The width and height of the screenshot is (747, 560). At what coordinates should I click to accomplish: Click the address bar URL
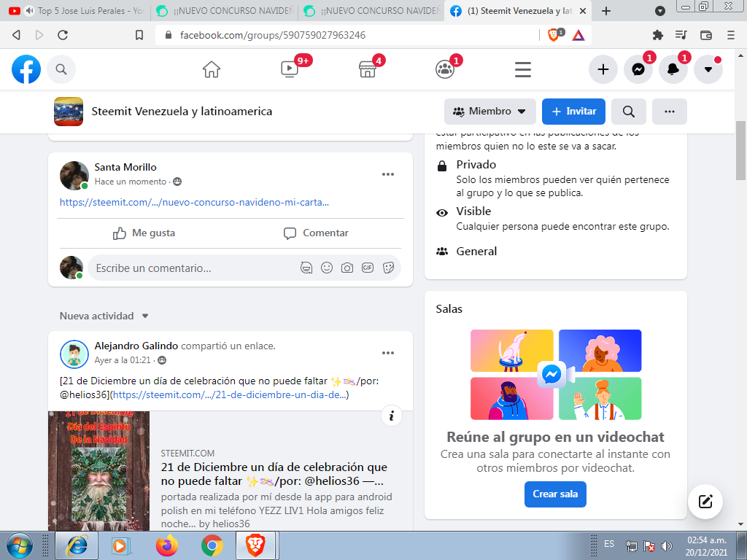[x=273, y=35]
